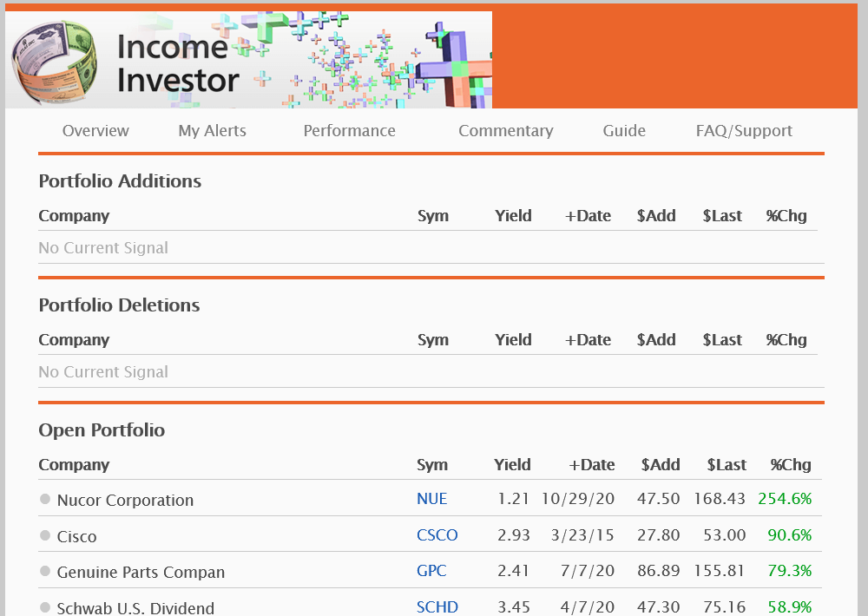
Task: Click the 168.43 last price
Action: [720, 499]
